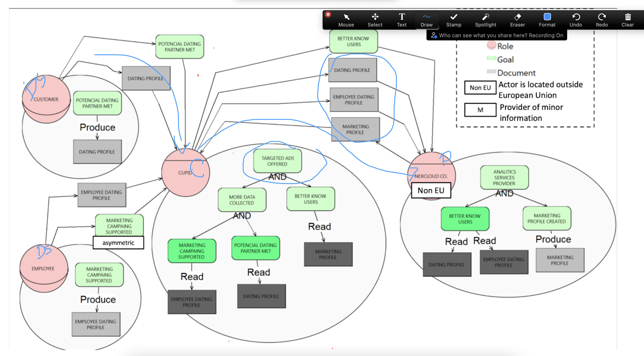Select the Non EU tag under Nexcloud
Screen dimensions: 644x356
click(431, 191)
